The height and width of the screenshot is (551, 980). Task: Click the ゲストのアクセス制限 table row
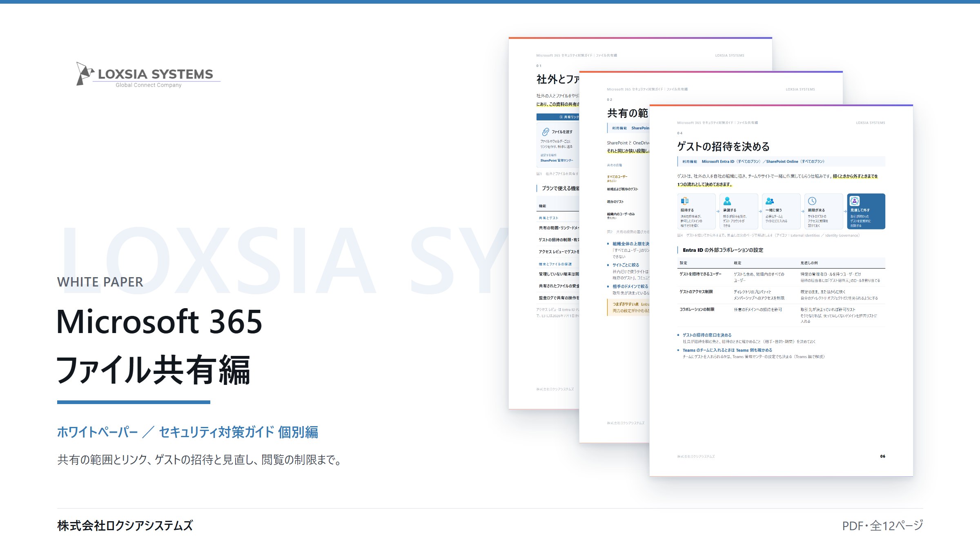point(781,295)
